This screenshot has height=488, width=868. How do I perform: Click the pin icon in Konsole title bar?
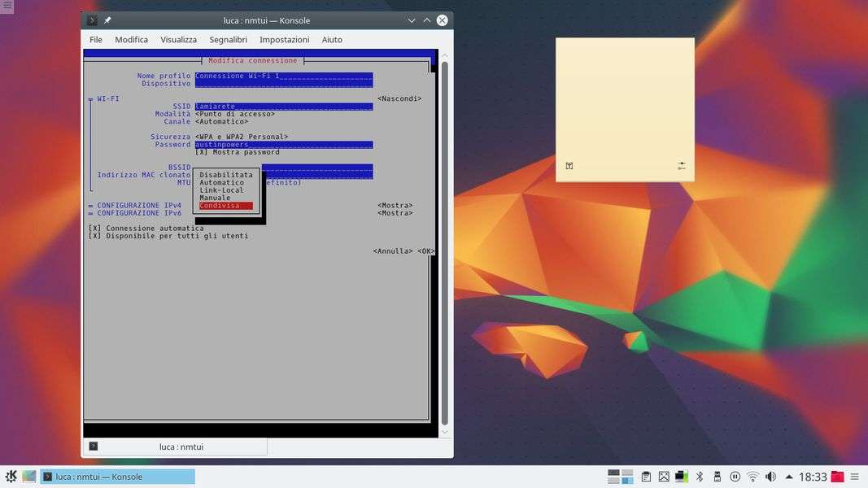point(108,20)
